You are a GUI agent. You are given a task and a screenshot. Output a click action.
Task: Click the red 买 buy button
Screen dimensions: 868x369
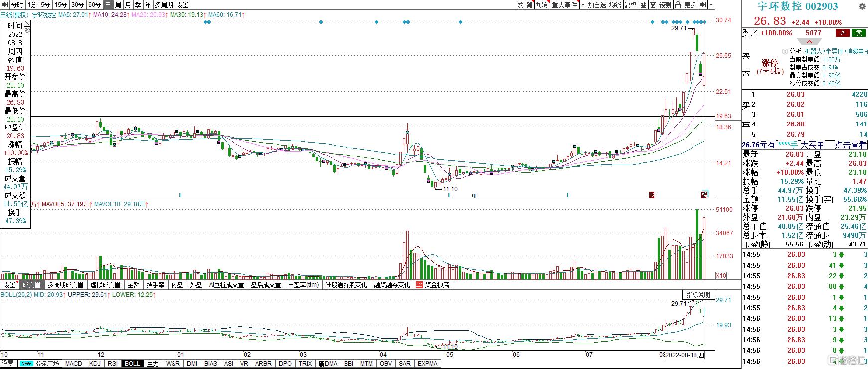click(x=843, y=33)
